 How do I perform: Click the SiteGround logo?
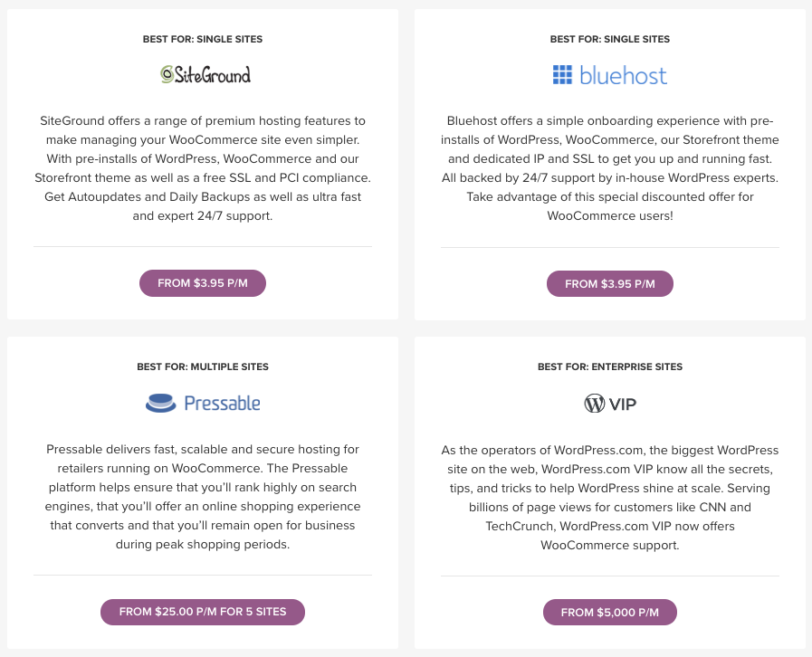coord(205,74)
